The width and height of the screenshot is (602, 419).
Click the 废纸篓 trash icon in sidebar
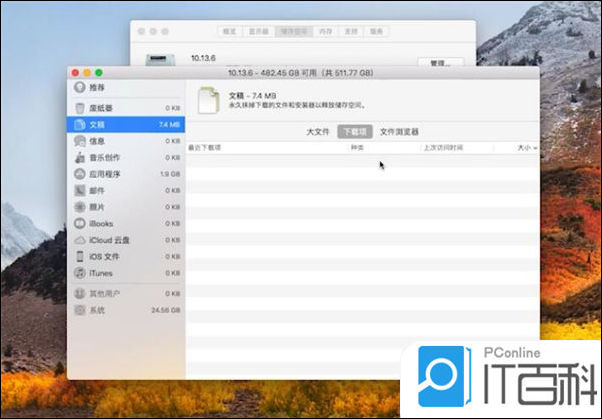pos(80,108)
